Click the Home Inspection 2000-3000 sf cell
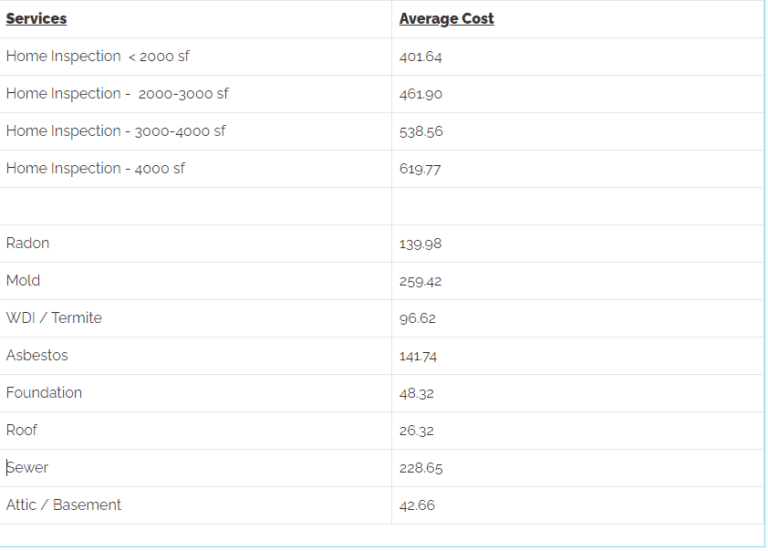 (x=117, y=94)
